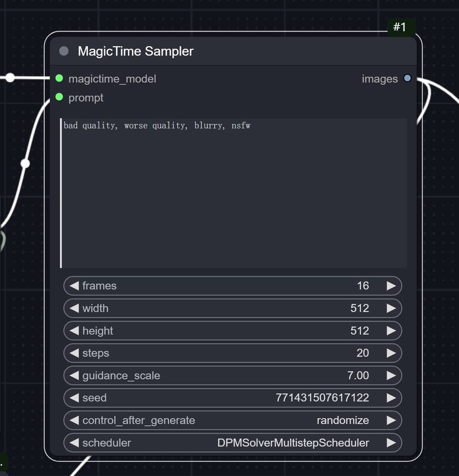Click the prompt green input socket
Viewport: 459px width, 476px height.
(x=59, y=97)
